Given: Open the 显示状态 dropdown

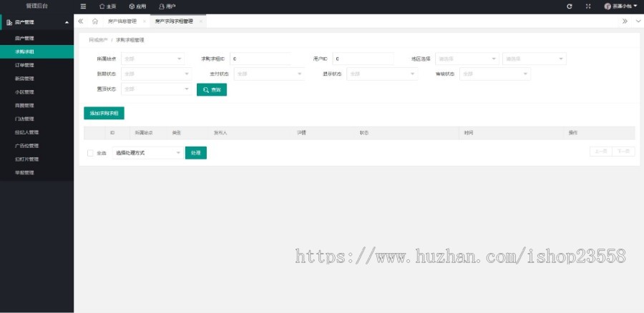Looking at the screenshot, I should point(382,74).
